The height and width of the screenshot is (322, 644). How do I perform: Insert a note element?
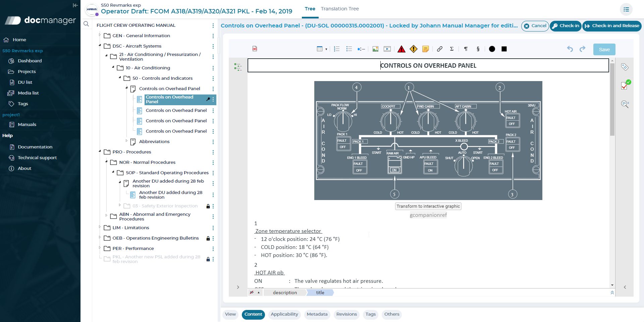pos(426,49)
